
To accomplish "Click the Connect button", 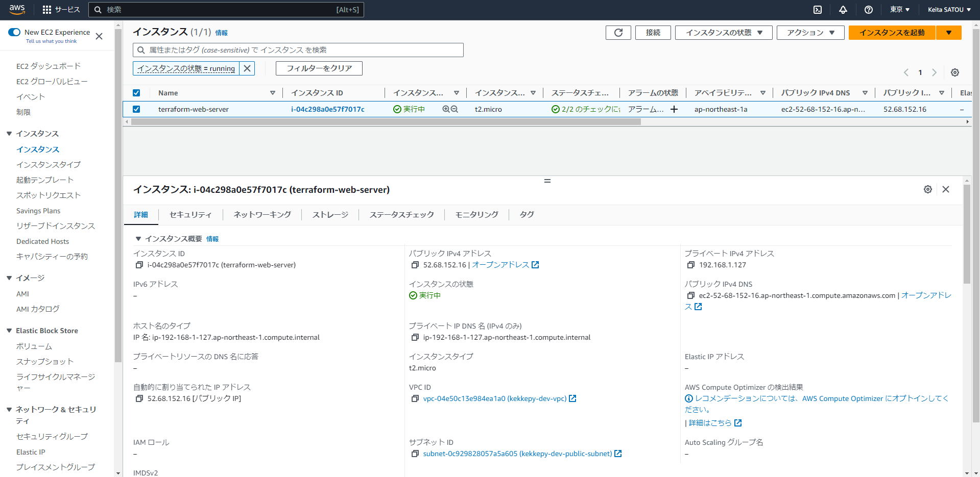I will click(x=653, y=33).
